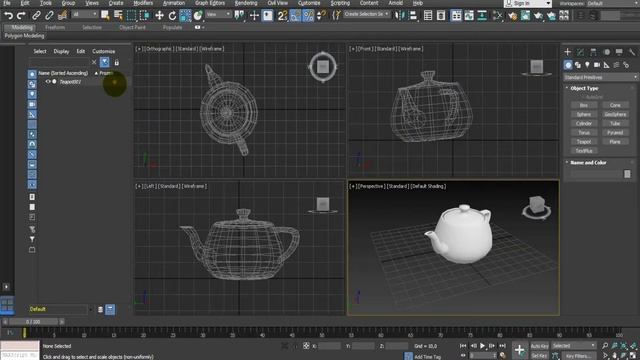Toggle Window/Crossing selection mode

[x=144, y=16]
